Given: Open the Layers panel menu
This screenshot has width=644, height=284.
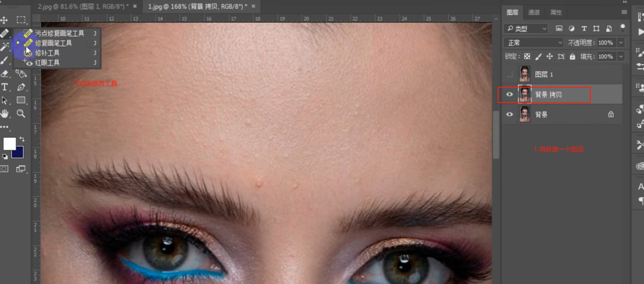Looking at the screenshot, I should (x=624, y=12).
